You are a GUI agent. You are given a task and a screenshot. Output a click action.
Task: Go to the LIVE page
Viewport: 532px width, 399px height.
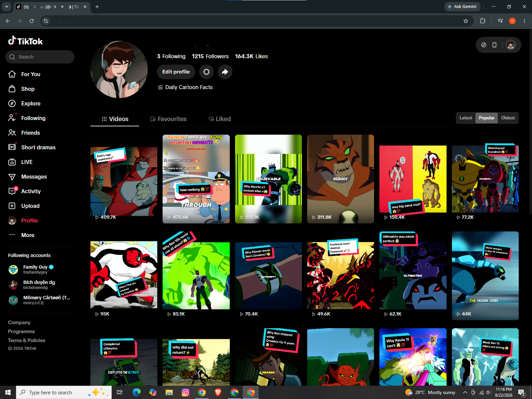point(21,162)
